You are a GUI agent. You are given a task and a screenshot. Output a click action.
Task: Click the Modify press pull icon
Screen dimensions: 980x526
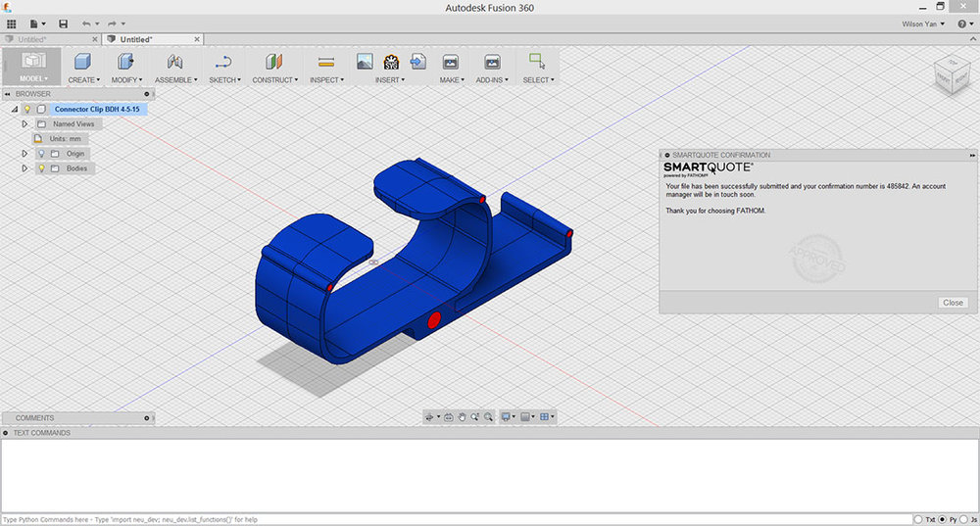pyautogui.click(x=125, y=62)
